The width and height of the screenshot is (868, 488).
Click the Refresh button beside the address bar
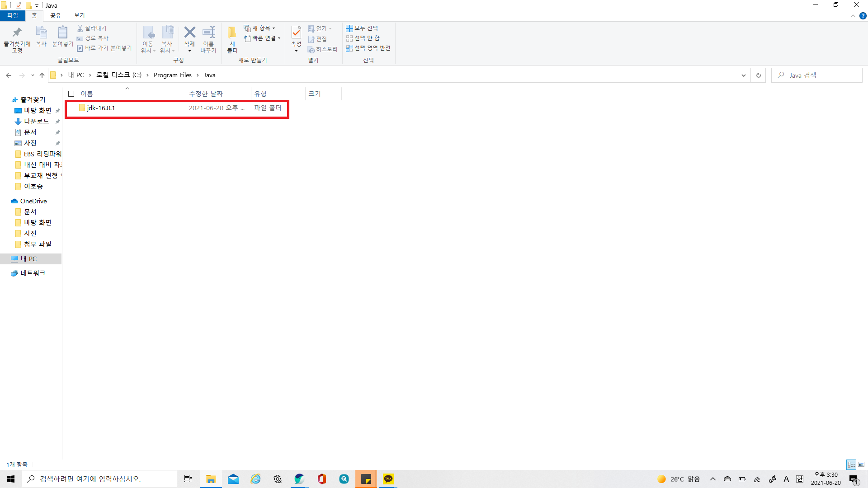click(x=758, y=75)
